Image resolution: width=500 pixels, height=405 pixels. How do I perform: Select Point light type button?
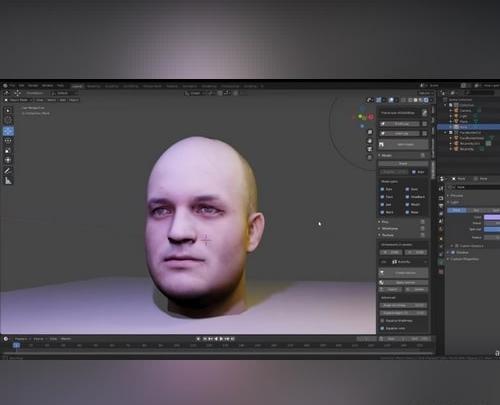coord(457,210)
